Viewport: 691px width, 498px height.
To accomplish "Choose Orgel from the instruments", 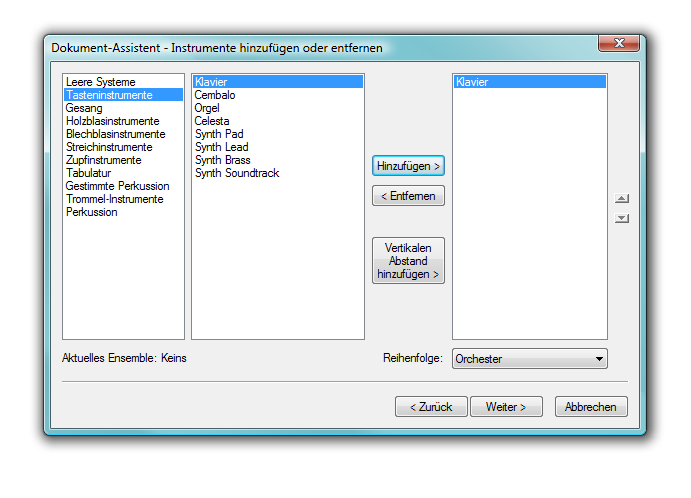I will 208,108.
